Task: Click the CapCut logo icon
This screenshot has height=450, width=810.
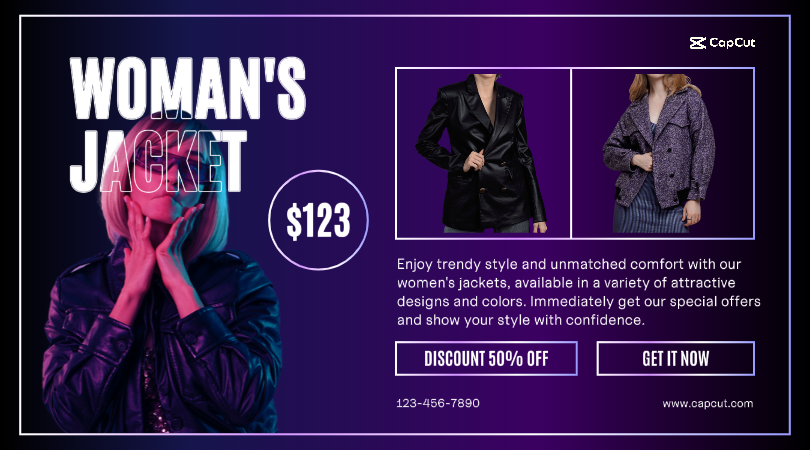Action: point(697,43)
